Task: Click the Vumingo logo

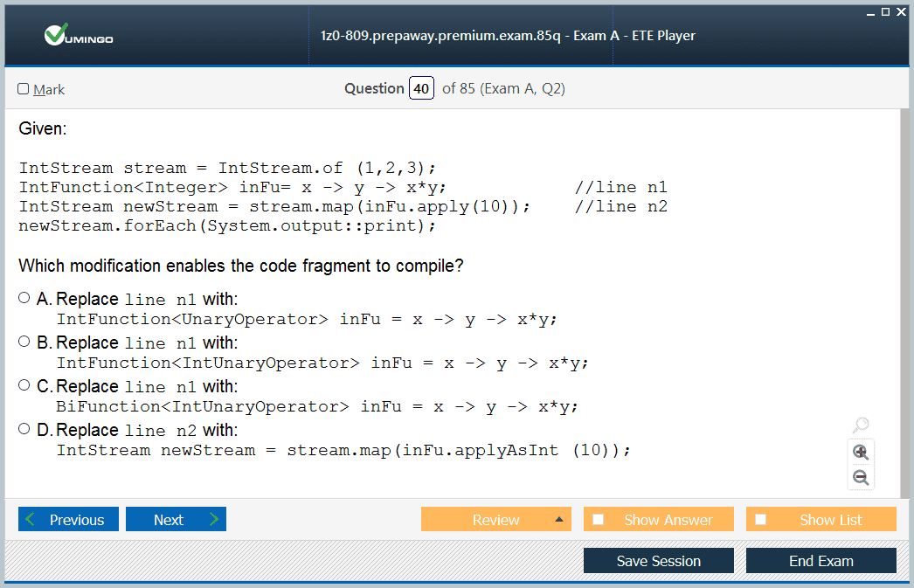Action: [79, 36]
